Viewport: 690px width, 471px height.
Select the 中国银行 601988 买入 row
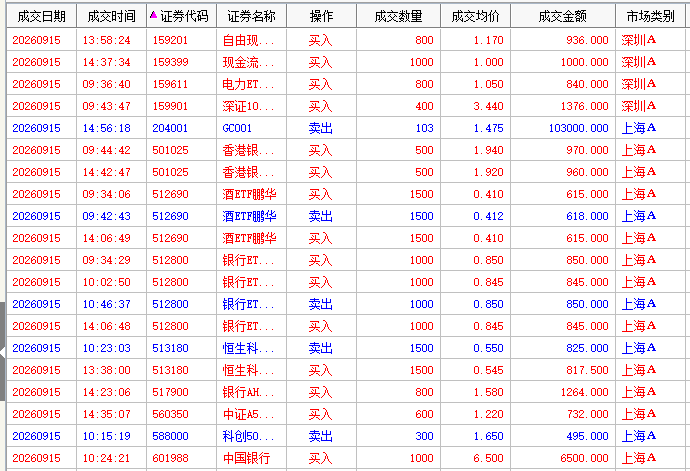[x=346, y=458]
